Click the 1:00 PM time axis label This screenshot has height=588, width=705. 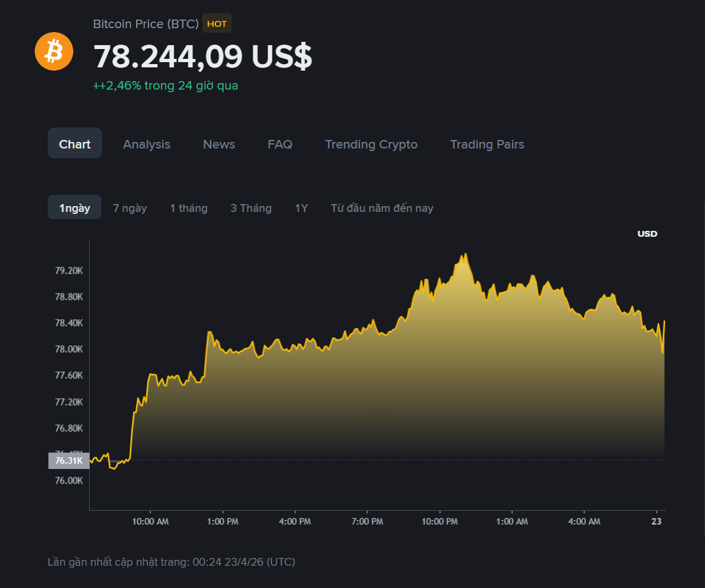223,521
